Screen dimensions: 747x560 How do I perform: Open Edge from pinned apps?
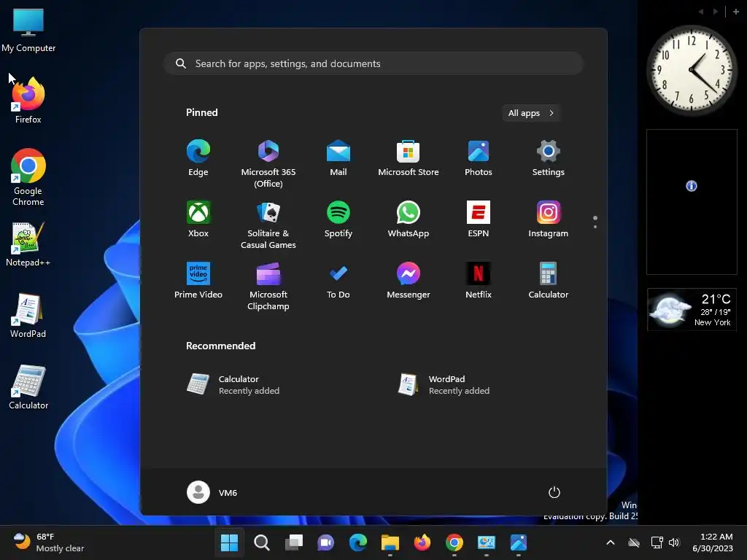(x=198, y=158)
